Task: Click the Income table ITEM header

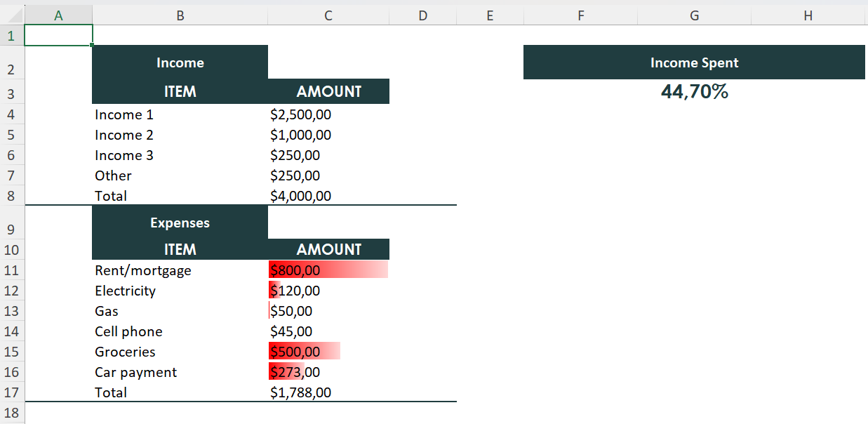Action: point(180,91)
